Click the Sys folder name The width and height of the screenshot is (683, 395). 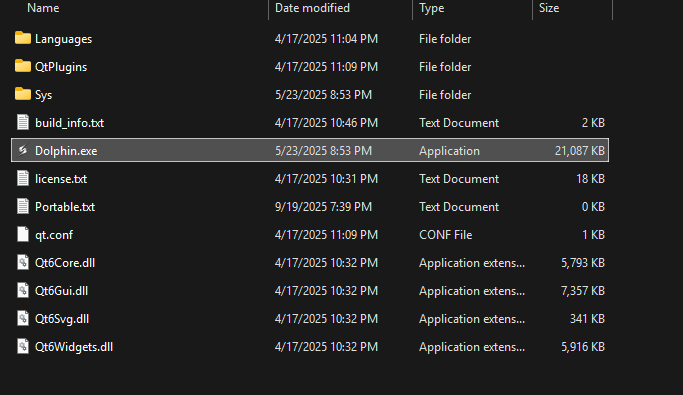pos(44,95)
